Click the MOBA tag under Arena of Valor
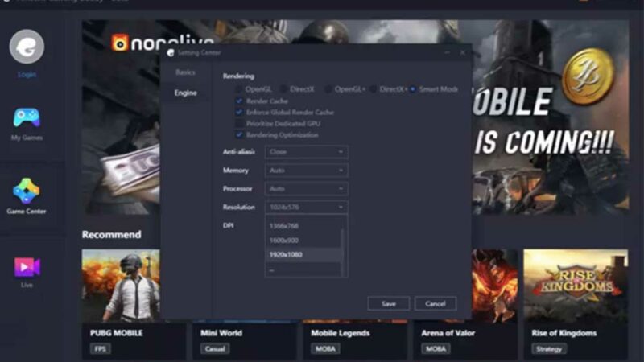 coord(436,349)
